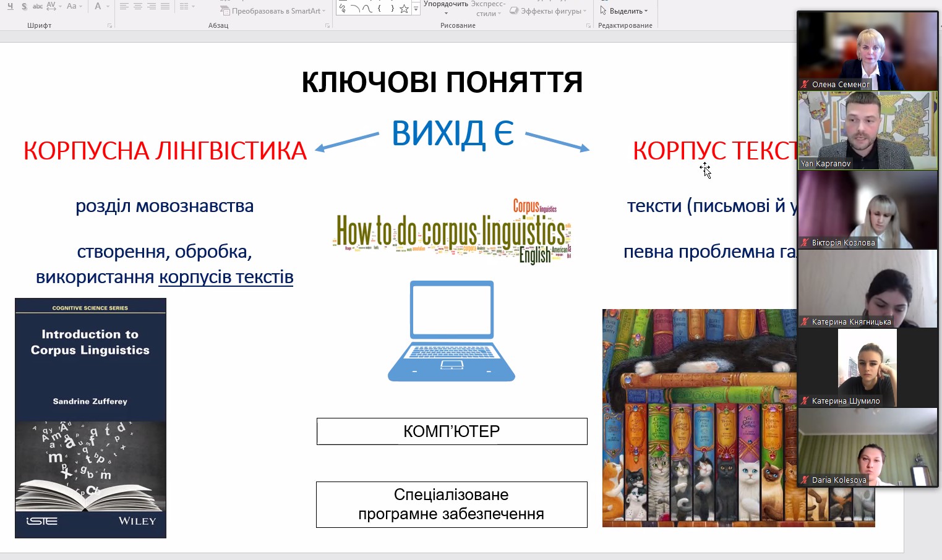Align text to the left
This screenshot has width=942, height=560.
(x=124, y=6)
